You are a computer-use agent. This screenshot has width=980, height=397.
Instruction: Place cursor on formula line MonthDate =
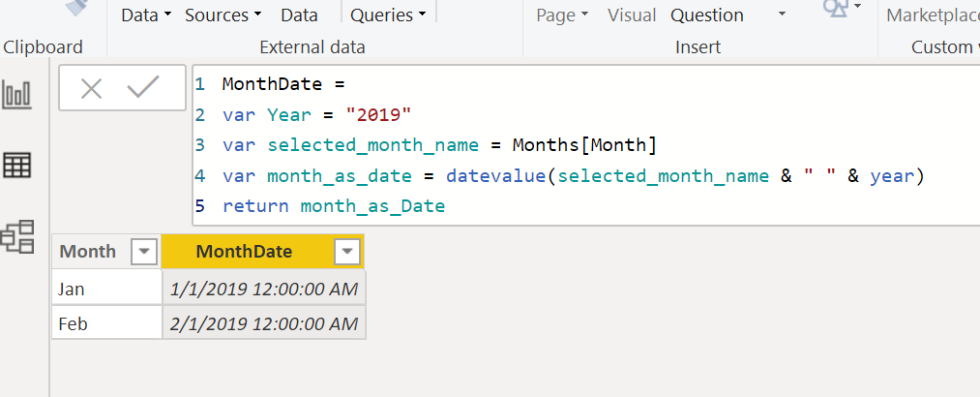(x=283, y=84)
